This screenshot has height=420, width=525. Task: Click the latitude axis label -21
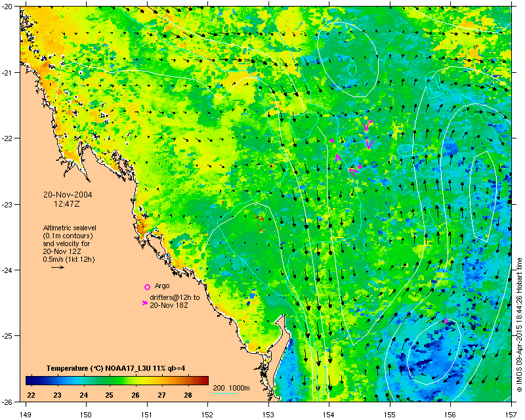(8, 73)
